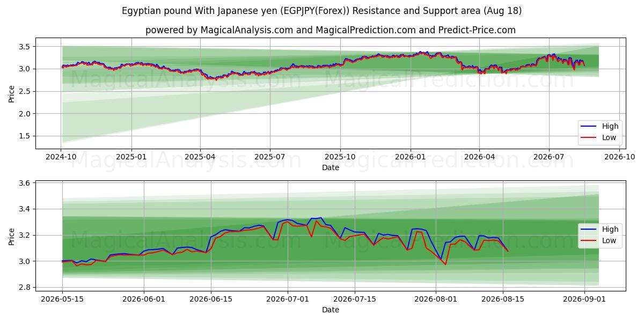Image resolution: width=644 pixels, height=322 pixels.
Task: Click 'High' in the bottom chart legend
Action: 610,229
